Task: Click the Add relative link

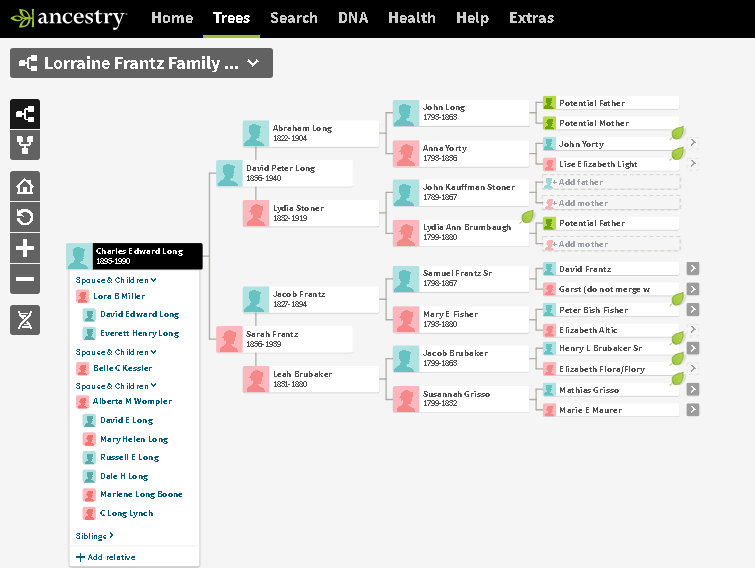Action: pyautogui.click(x=106, y=557)
